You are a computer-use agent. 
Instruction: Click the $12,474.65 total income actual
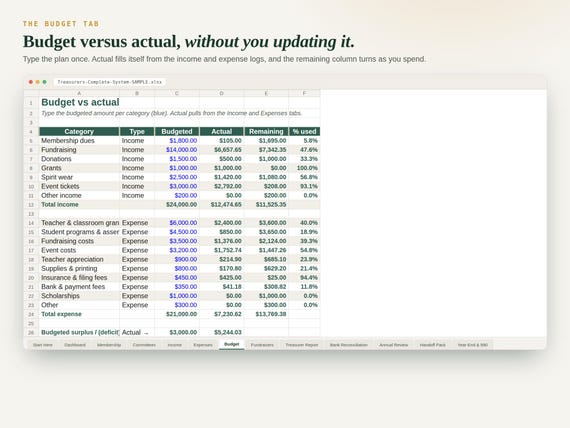click(222, 205)
